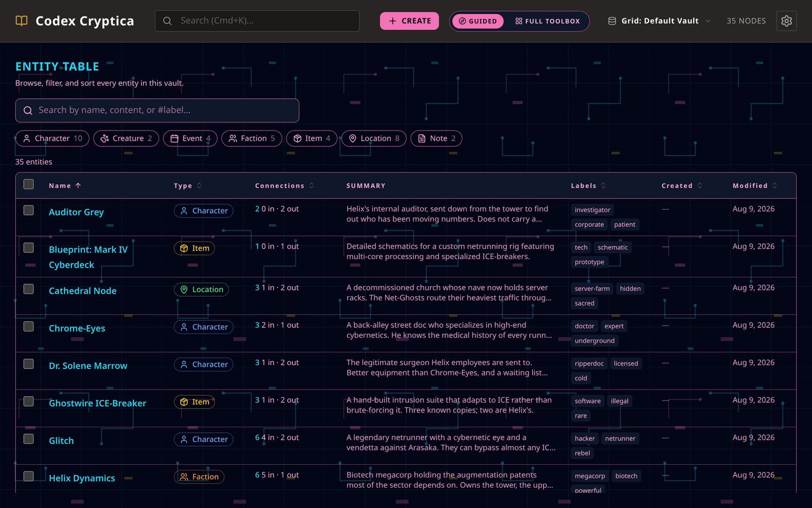Focus the top Search (Cmd+K) field
812x508 pixels.
click(x=257, y=21)
